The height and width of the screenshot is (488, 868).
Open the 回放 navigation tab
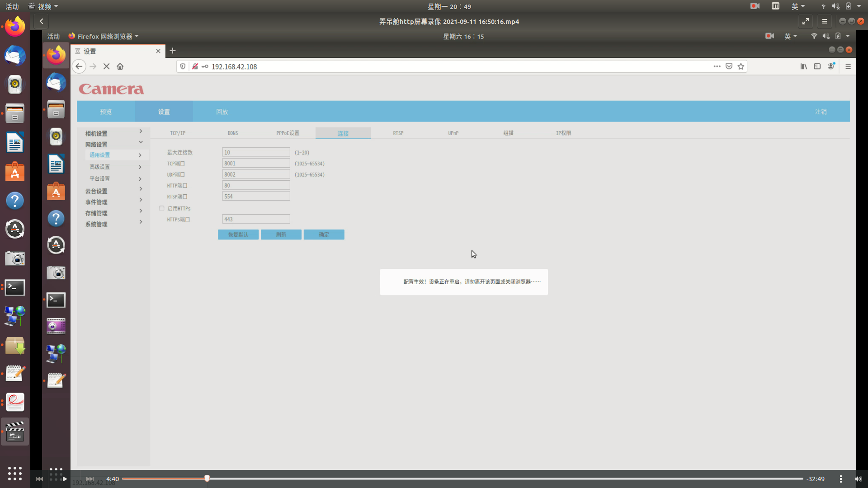pyautogui.click(x=222, y=112)
